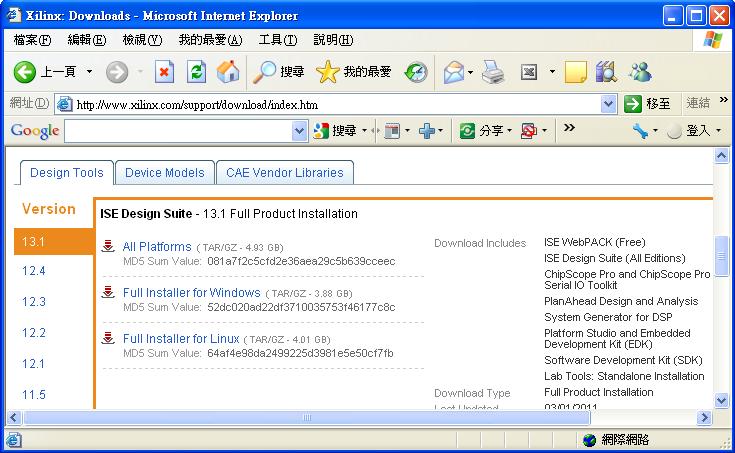Click the Google toolbar wrench settings icon

pos(640,131)
